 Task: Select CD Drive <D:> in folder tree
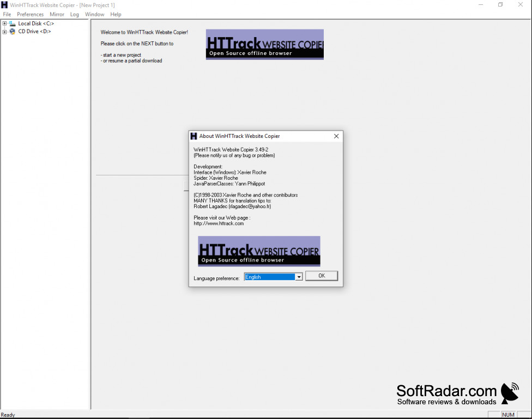pyautogui.click(x=34, y=32)
